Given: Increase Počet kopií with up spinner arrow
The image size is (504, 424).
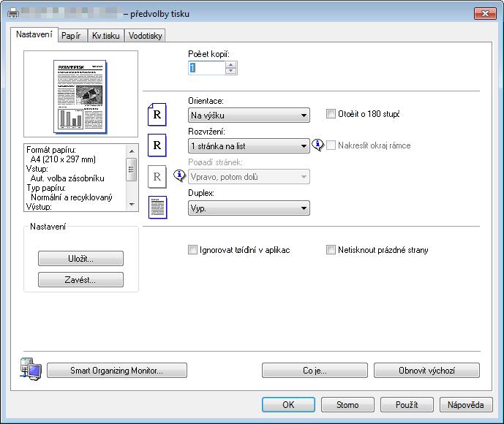Looking at the screenshot, I should click(x=230, y=64).
